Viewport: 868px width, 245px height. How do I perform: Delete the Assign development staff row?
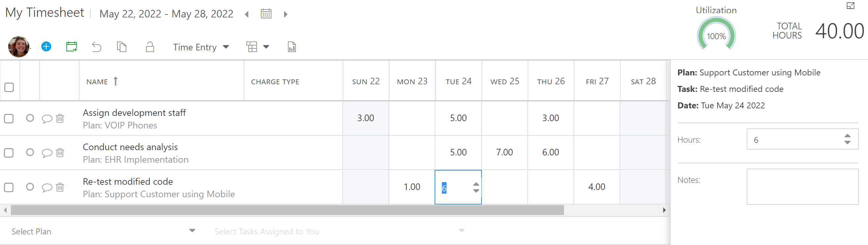pyautogui.click(x=60, y=119)
